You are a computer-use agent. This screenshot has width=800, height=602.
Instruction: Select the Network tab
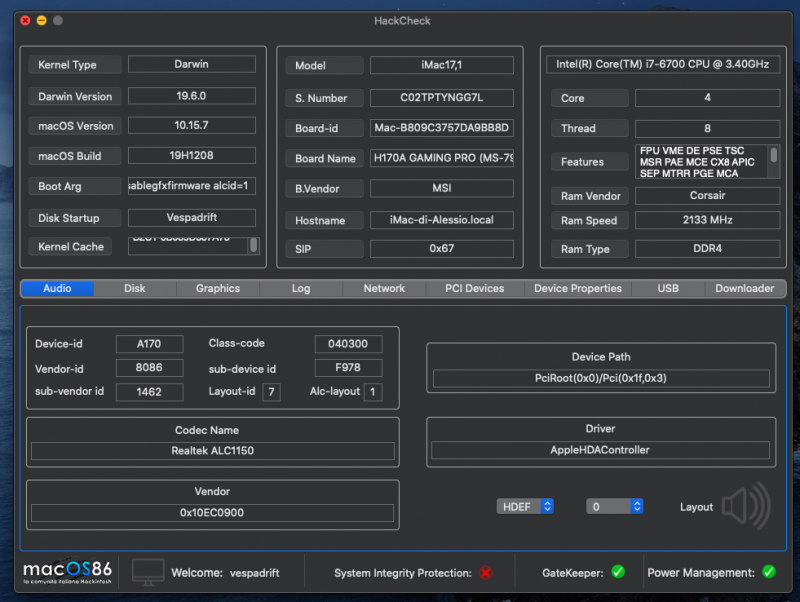click(384, 288)
